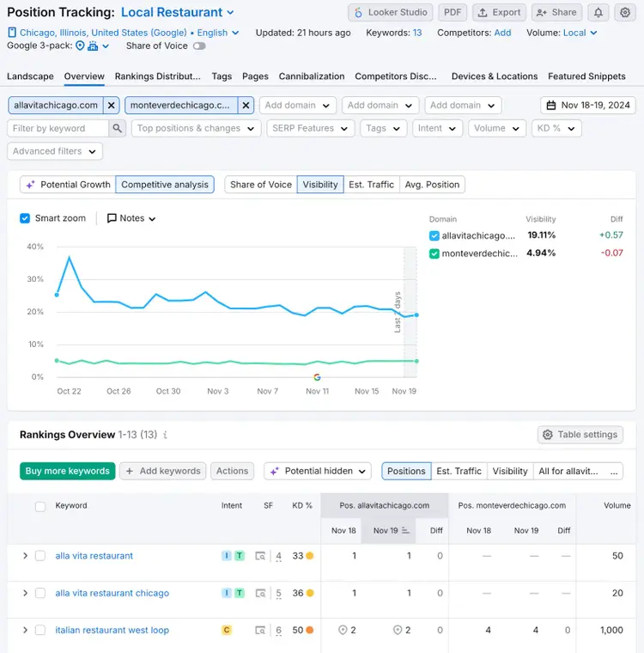Click the Add keywords button
Viewport: 644px width, 653px height.
coord(163,472)
